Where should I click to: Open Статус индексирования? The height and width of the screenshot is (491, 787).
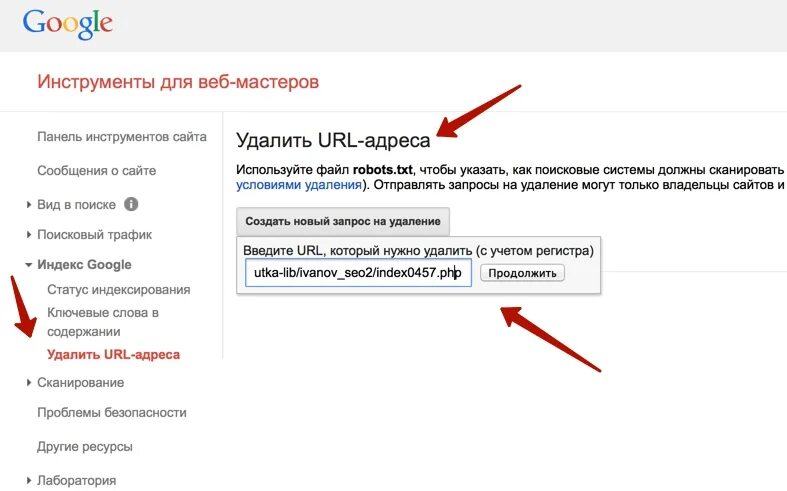point(118,290)
